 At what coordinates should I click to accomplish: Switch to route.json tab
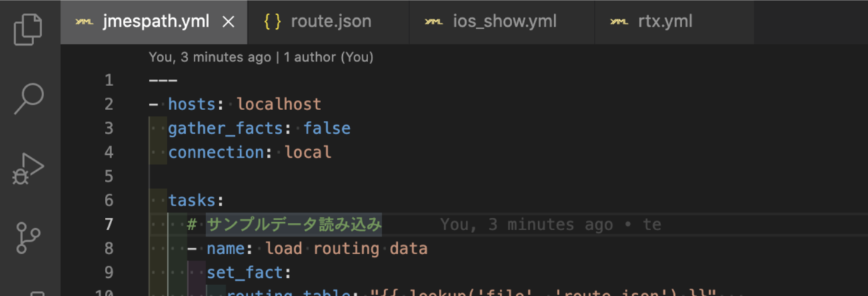(328, 22)
